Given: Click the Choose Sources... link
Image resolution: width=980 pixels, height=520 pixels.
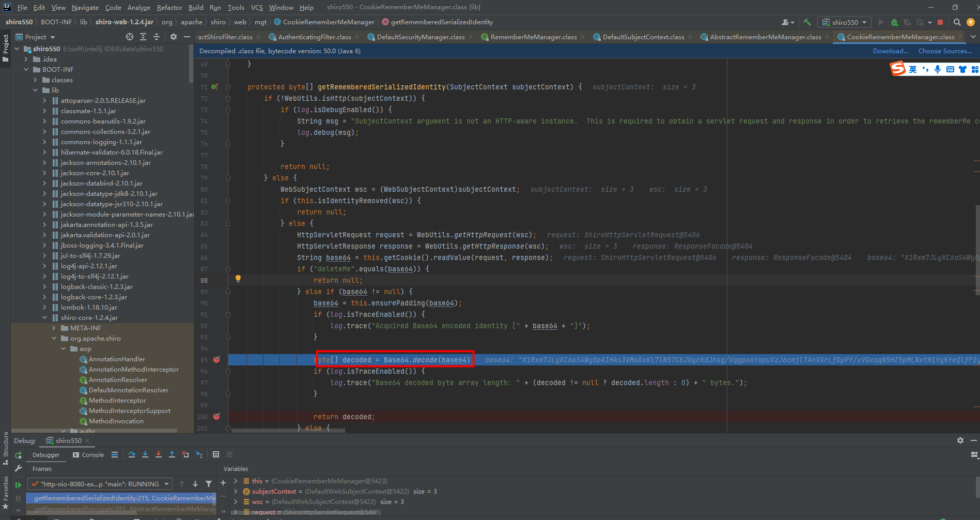Looking at the screenshot, I should coord(945,51).
